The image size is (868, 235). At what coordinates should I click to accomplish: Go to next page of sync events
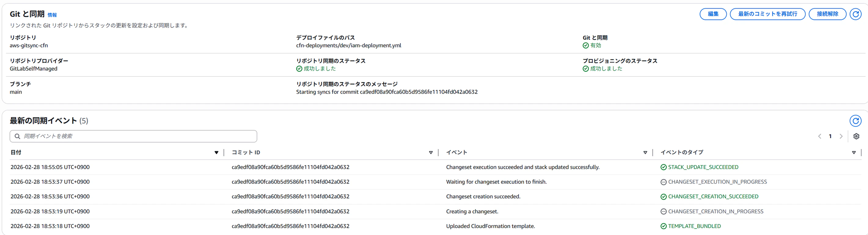point(841,136)
